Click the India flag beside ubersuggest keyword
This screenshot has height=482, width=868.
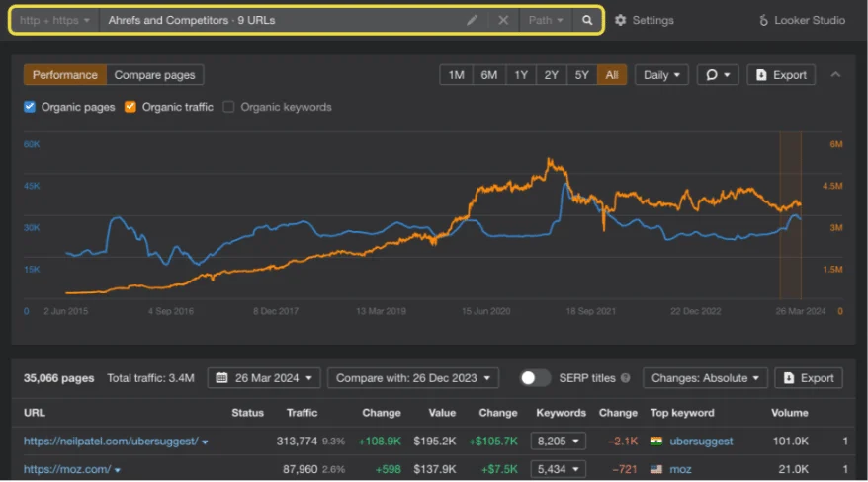pyautogui.click(x=656, y=442)
